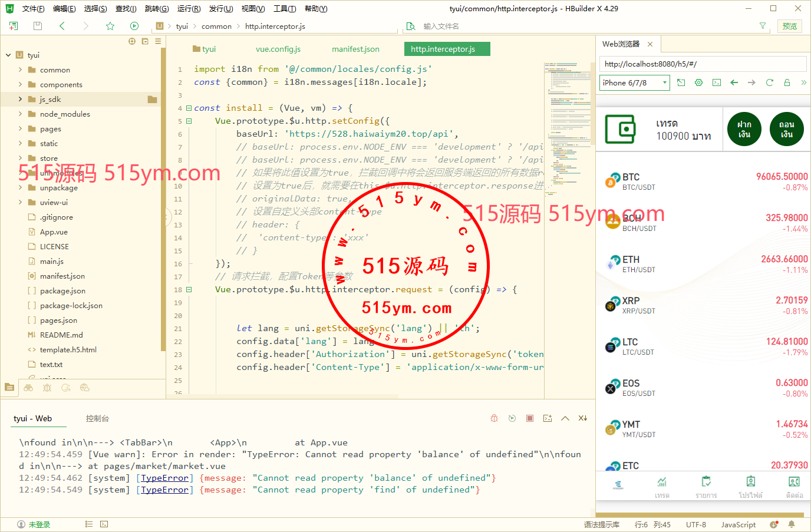Expand the components folder in project tree

(20, 85)
